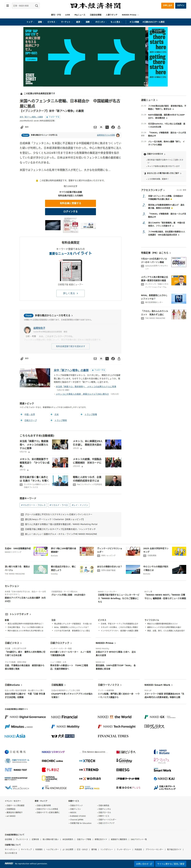Open the NIKKEI Asia logo link

15,736
